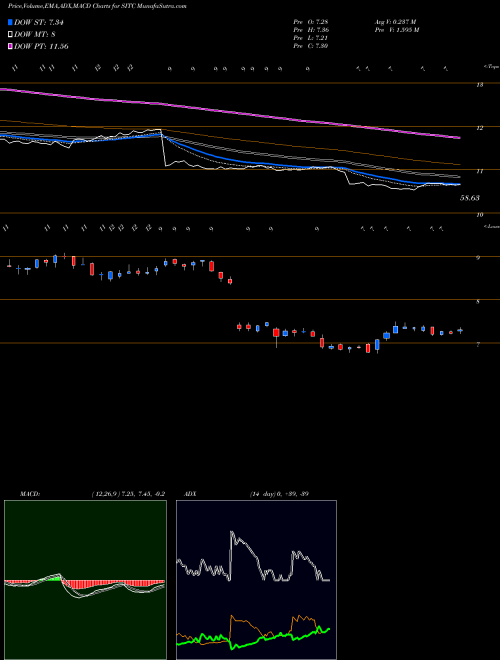Click the MACD '(12,26,9) 7.23, 7.45, -0.2' values
The height and width of the screenshot is (660, 500).
(128, 494)
